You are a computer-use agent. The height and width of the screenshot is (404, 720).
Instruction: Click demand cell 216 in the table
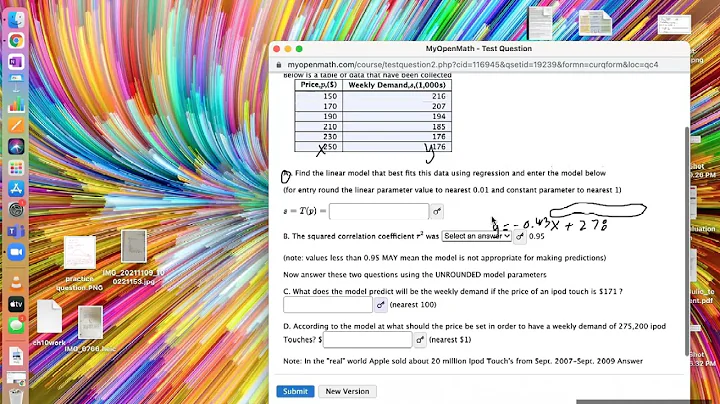[397, 96]
